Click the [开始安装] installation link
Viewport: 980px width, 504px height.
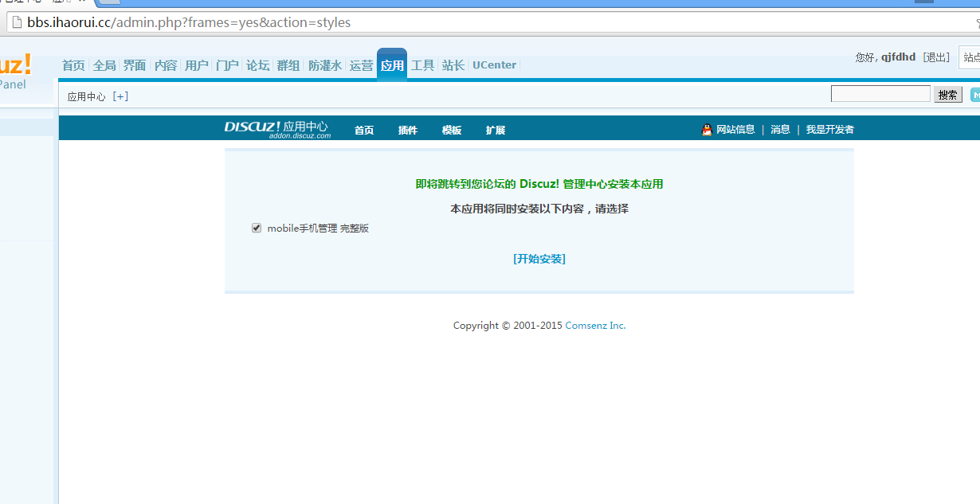(x=539, y=258)
